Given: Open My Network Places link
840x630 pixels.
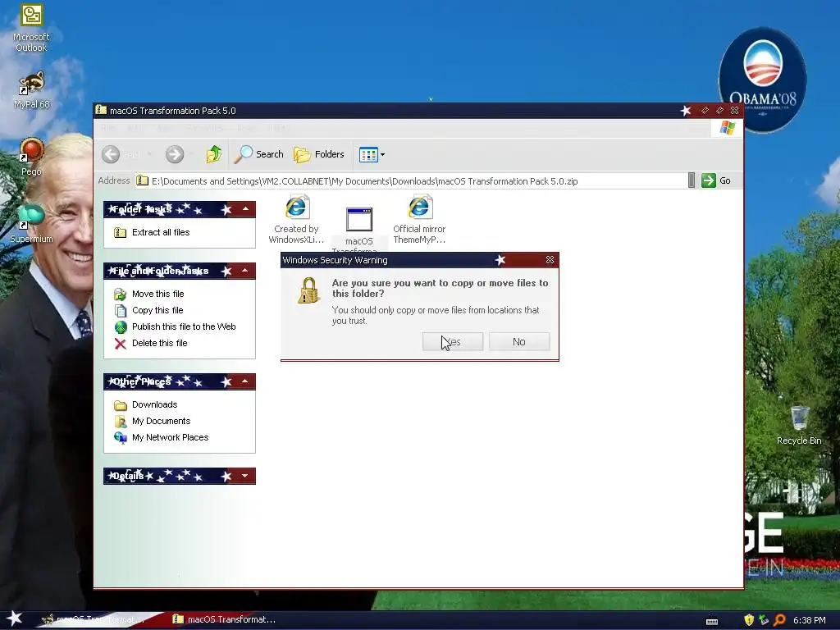Looking at the screenshot, I should [x=171, y=437].
